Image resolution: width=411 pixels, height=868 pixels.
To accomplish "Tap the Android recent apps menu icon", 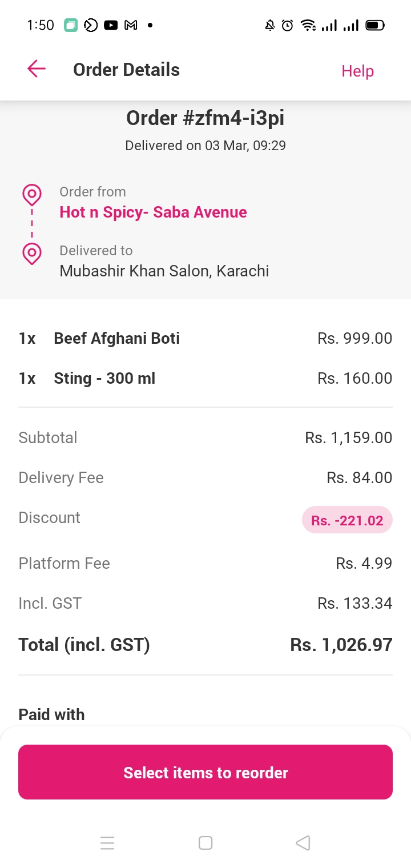I will (x=107, y=843).
